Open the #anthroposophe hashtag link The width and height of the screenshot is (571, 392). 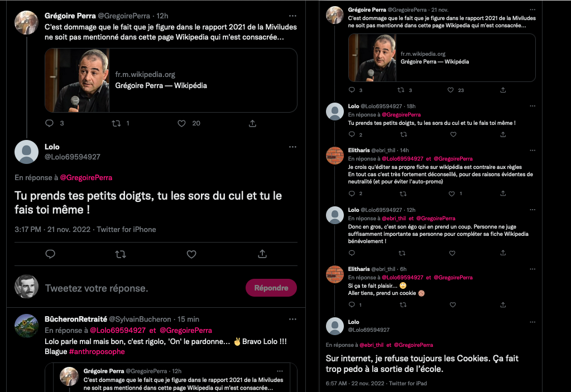97,352
